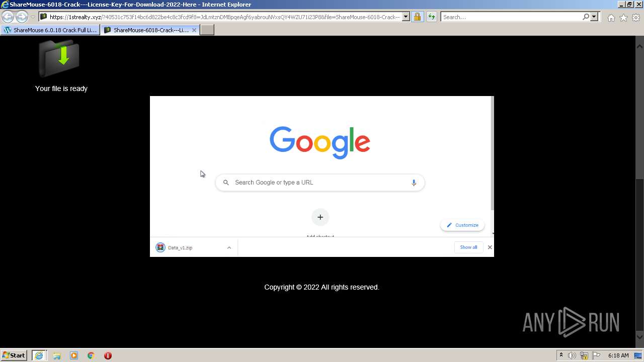Click the IE Forward navigation button
This screenshot has width=644, height=362.
tap(22, 17)
